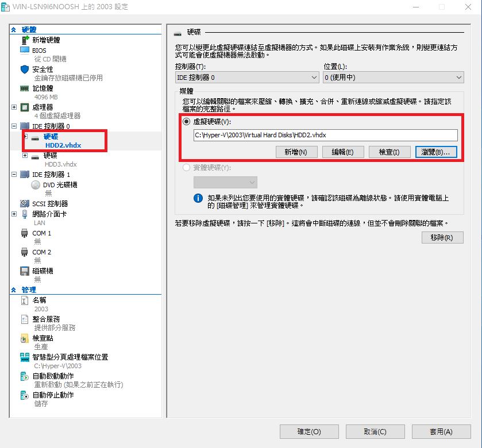Screen dimensions: 482x448
Task: Click the 新增(N) button
Action: point(296,152)
